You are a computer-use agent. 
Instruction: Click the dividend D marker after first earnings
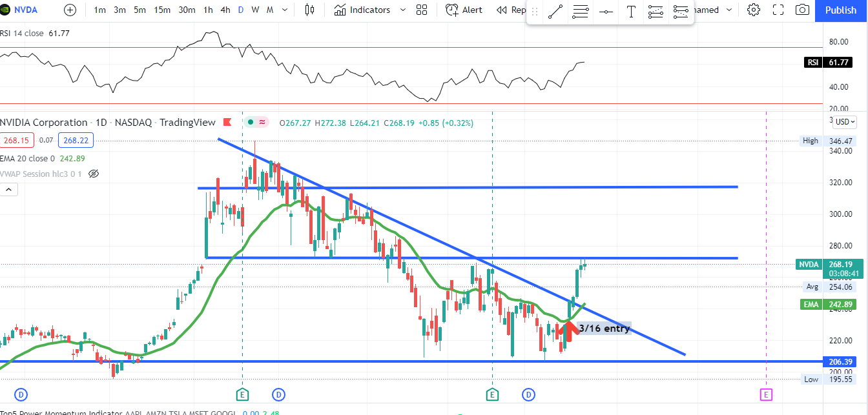(279, 394)
